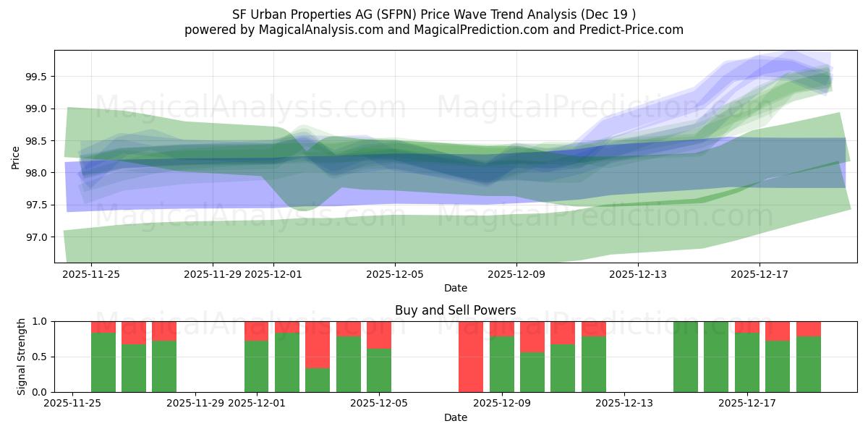
Task: Expand the Signal Strength axis label
Action: click(20, 354)
